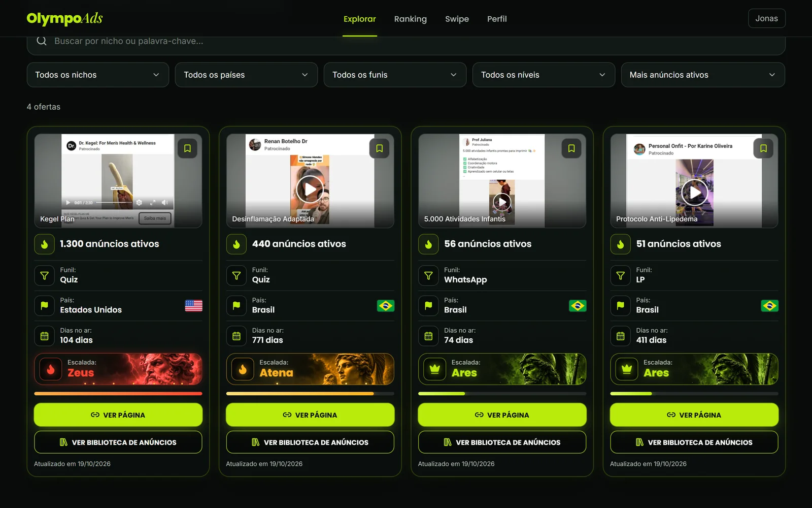Image resolution: width=812 pixels, height=508 pixels.
Task: Click VER PÁGINA on Protocolo Anti-Lipedema card
Action: pyautogui.click(x=694, y=415)
